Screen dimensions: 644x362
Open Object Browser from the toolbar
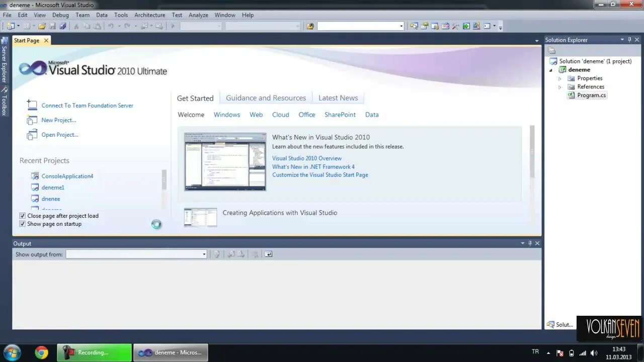tap(445, 26)
